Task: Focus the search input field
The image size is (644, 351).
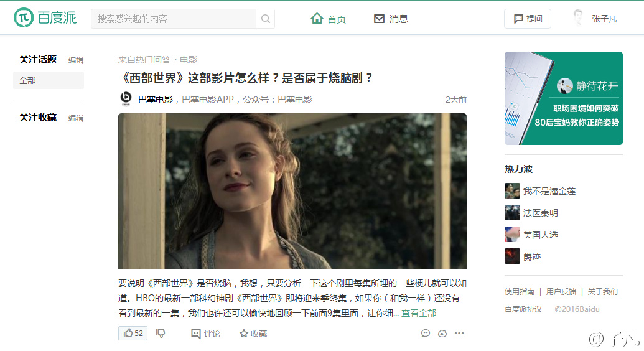Action: [174, 19]
